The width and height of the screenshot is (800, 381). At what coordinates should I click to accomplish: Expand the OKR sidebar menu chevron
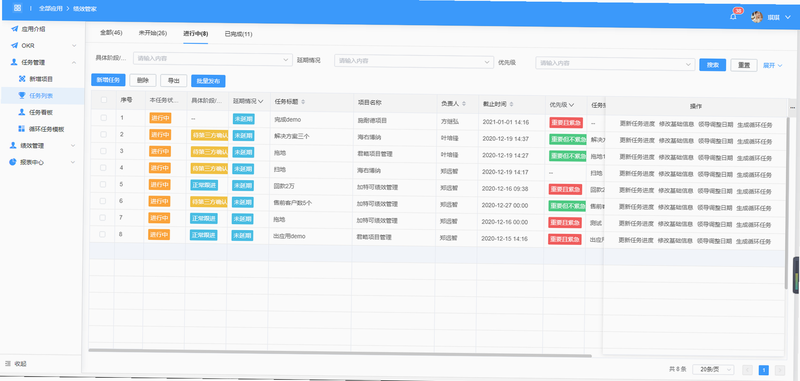click(74, 46)
